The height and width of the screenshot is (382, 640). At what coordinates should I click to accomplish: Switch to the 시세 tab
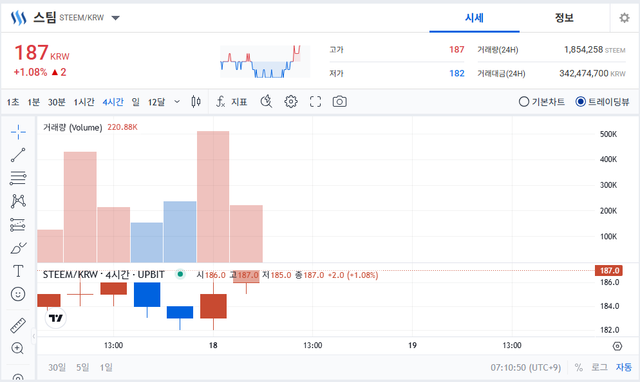point(474,18)
